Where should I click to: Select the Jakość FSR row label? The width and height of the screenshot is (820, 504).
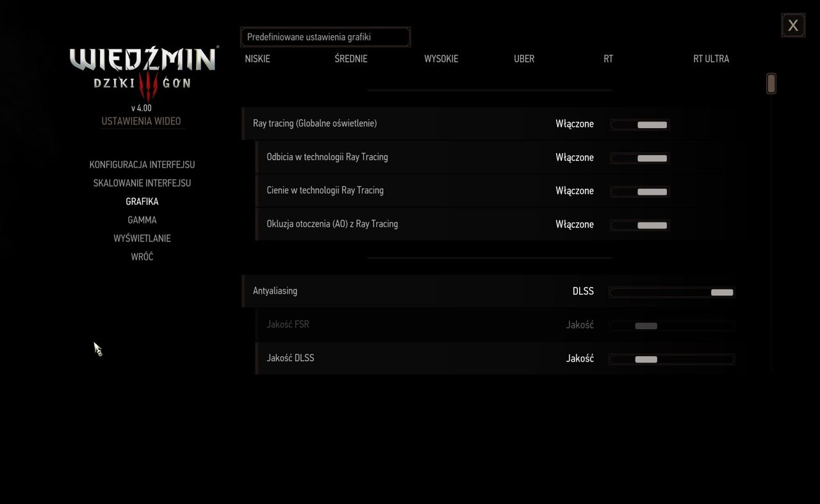288,325
